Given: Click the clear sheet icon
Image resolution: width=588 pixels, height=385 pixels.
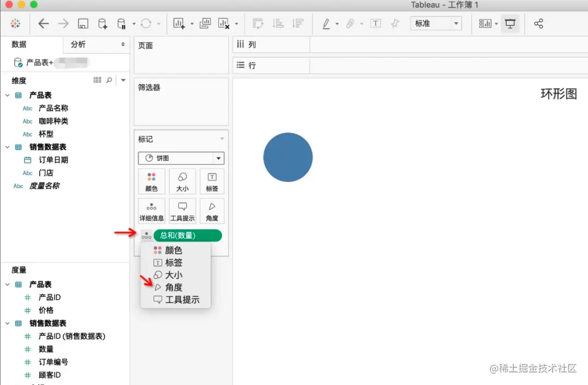Looking at the screenshot, I should 224,23.
